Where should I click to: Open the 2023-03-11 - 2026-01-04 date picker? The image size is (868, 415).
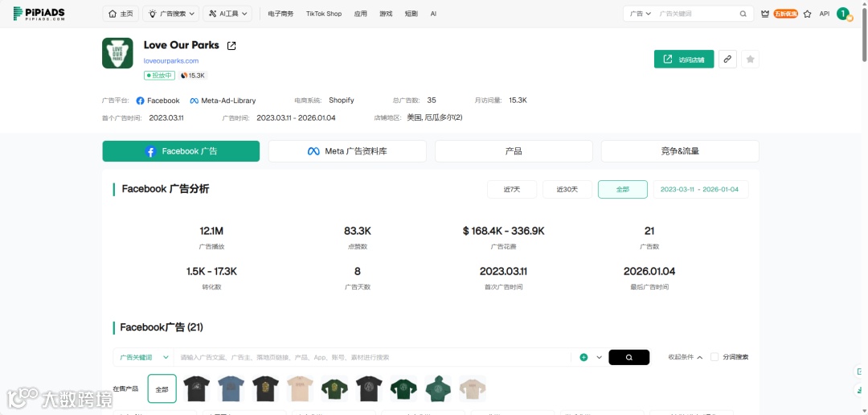click(701, 190)
